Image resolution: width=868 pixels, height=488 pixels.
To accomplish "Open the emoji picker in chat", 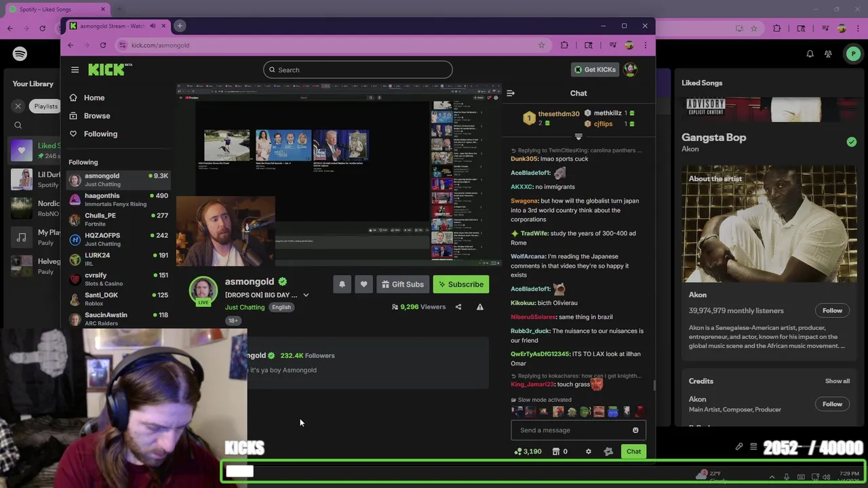I will tap(635, 430).
